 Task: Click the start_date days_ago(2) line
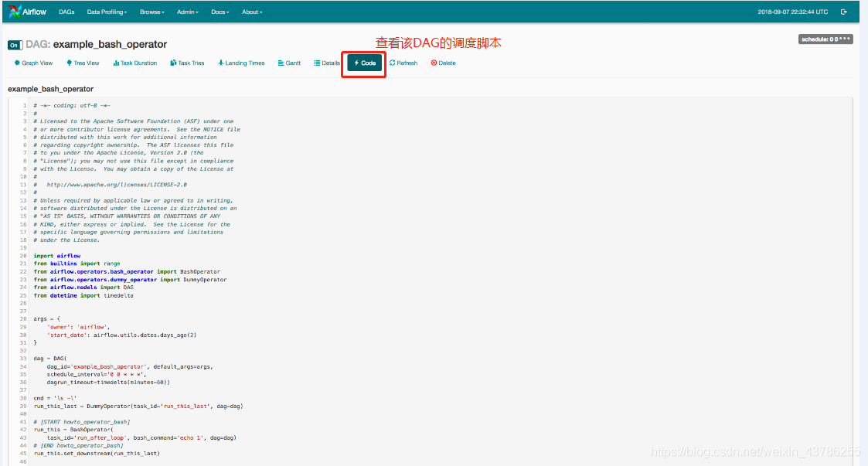click(122, 335)
